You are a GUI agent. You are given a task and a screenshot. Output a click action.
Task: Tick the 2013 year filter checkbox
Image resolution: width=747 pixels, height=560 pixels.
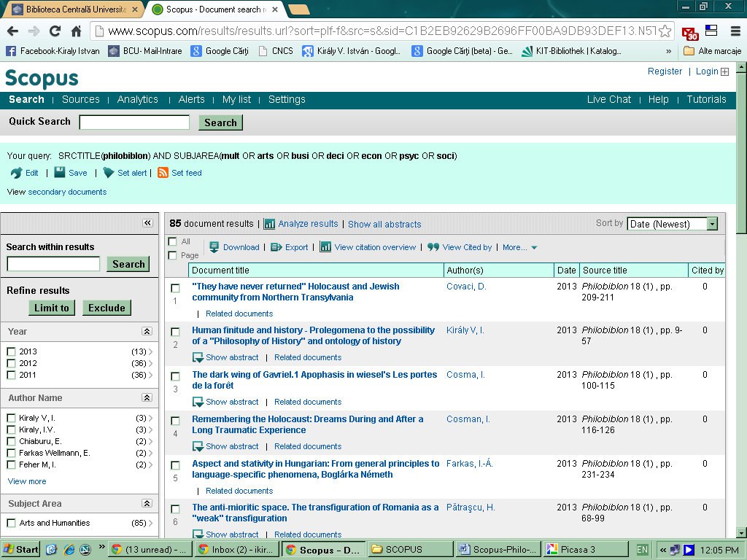[12, 352]
